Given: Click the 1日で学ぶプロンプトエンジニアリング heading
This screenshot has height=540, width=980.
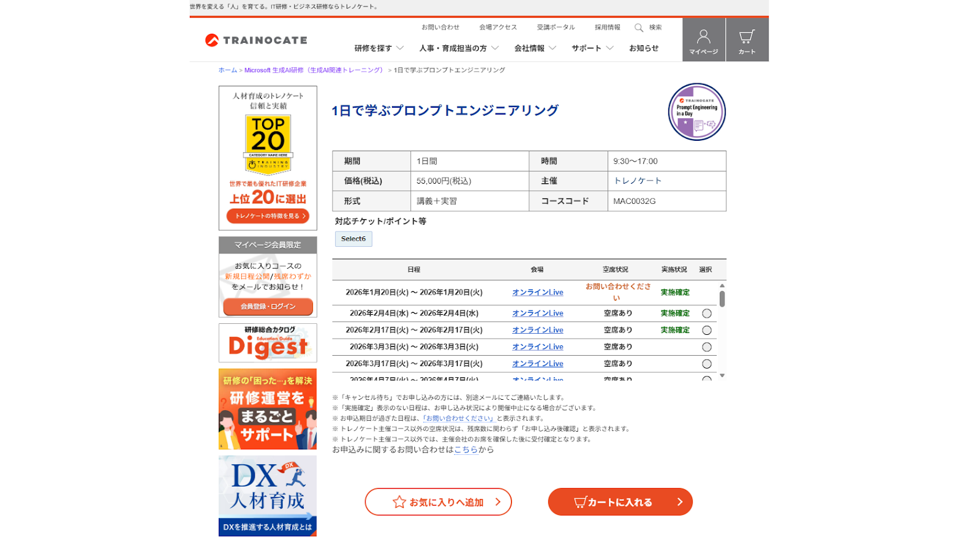Looking at the screenshot, I should [x=445, y=111].
